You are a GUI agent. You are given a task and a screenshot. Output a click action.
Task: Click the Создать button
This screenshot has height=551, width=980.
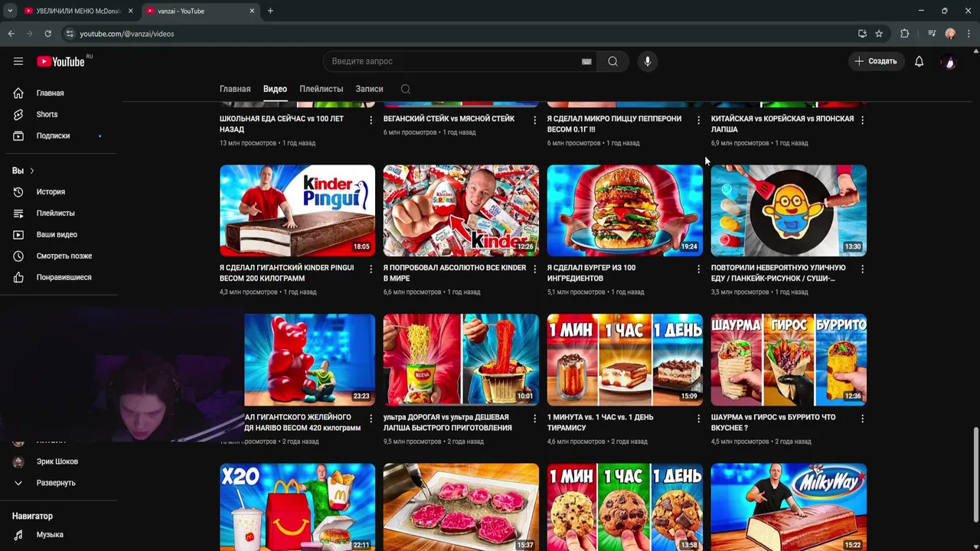[x=876, y=61]
